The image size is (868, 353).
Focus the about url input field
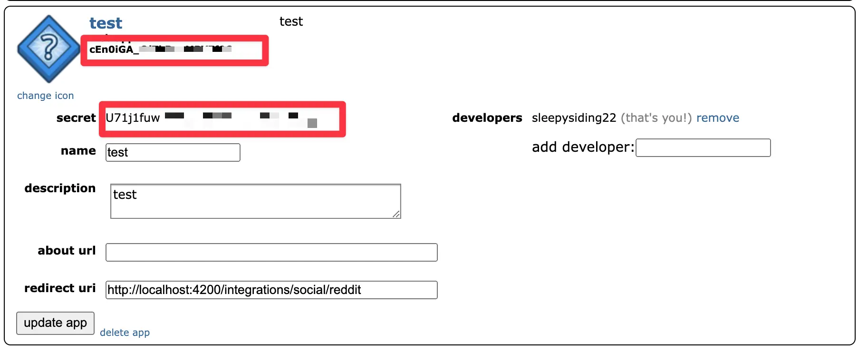(271, 252)
